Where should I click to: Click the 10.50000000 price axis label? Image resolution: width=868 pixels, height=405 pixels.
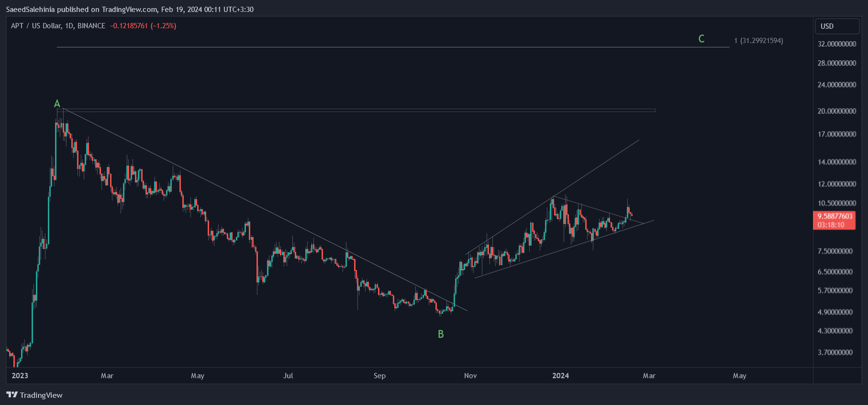[837, 203]
